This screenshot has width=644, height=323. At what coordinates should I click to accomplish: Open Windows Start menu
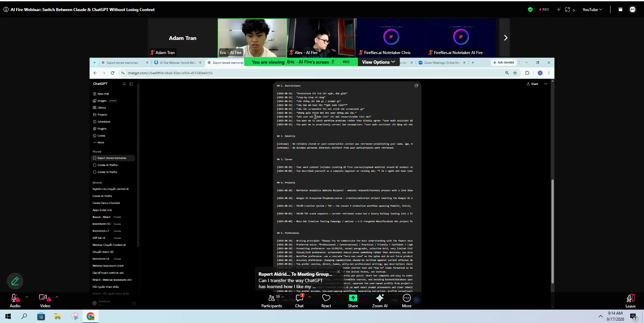8,316
